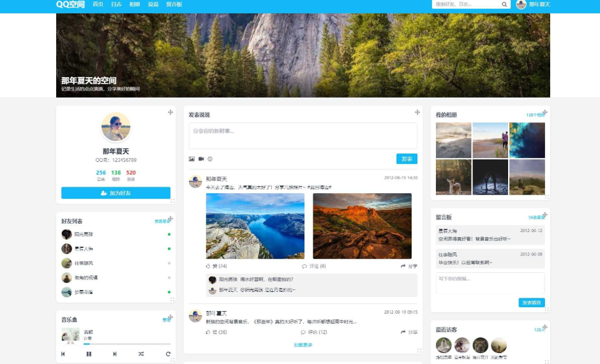Image resolution: width=600 pixels, height=364 pixels.
Task: Click the image upload icon under the post box
Action: (191, 159)
